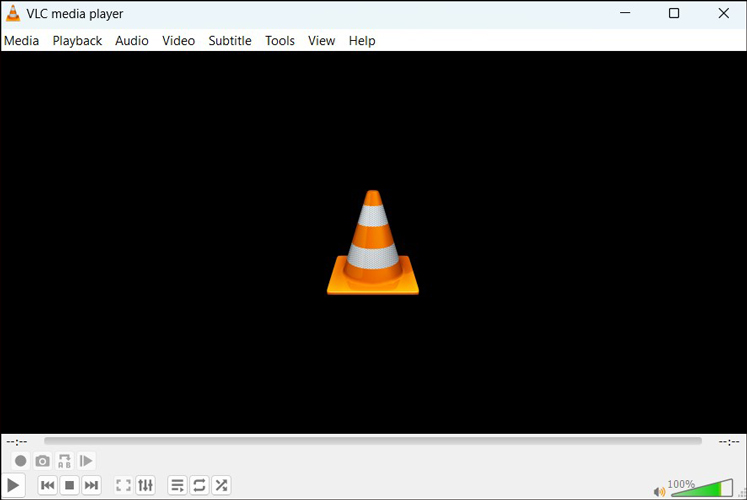
Task: Close the VLC media player window
Action: (724, 13)
